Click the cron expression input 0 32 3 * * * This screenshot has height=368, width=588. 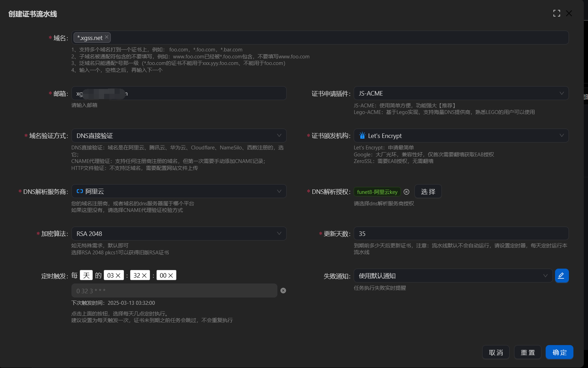click(174, 291)
